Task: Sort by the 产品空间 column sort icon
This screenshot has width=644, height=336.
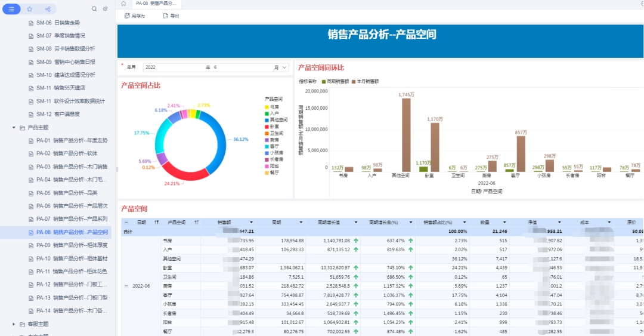Action: (196, 222)
